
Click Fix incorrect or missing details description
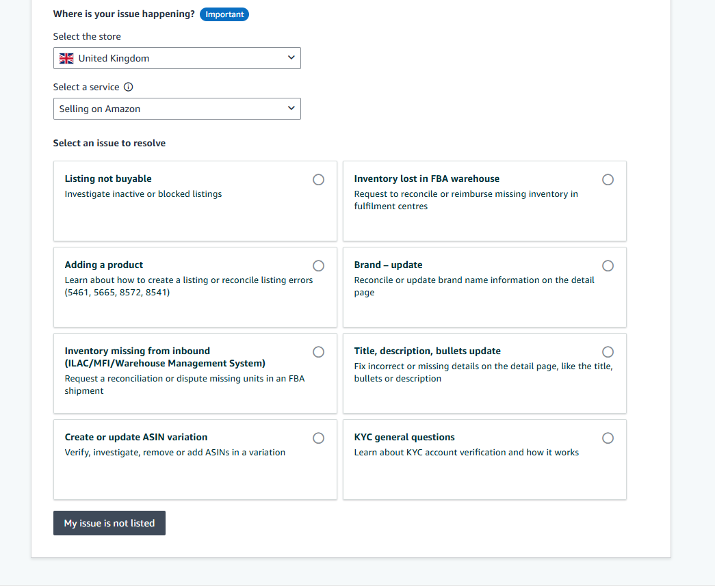483,373
